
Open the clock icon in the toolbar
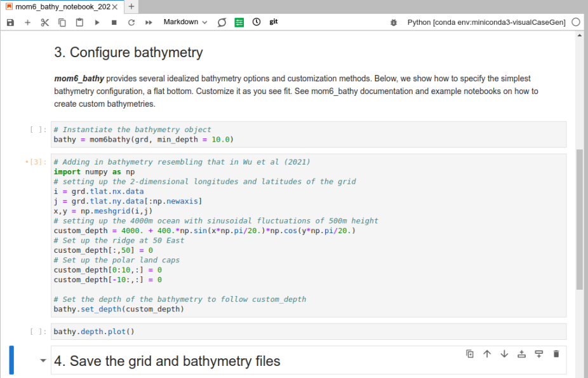tap(257, 22)
